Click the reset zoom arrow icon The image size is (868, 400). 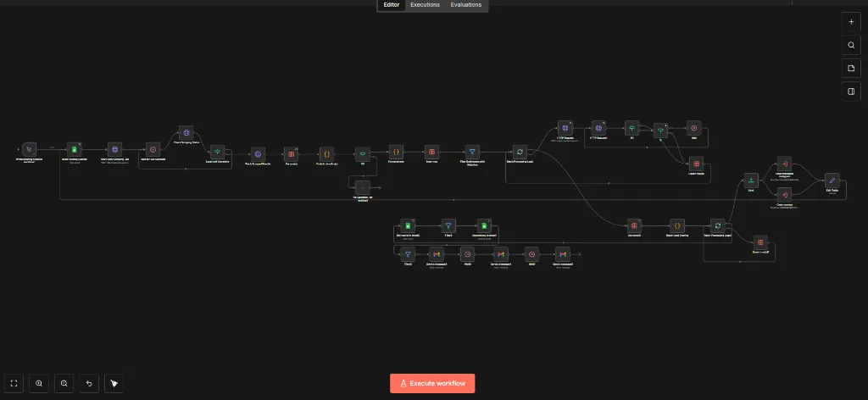pyautogui.click(x=89, y=383)
